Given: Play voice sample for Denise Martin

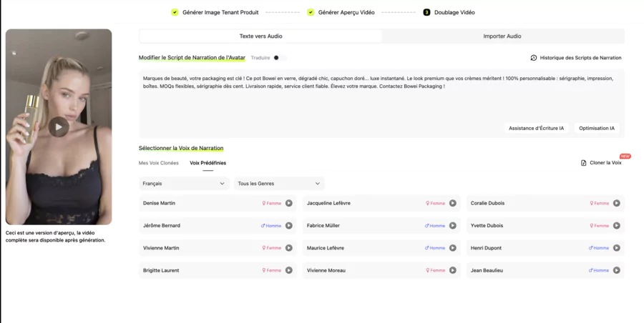Looking at the screenshot, I should click(289, 203).
